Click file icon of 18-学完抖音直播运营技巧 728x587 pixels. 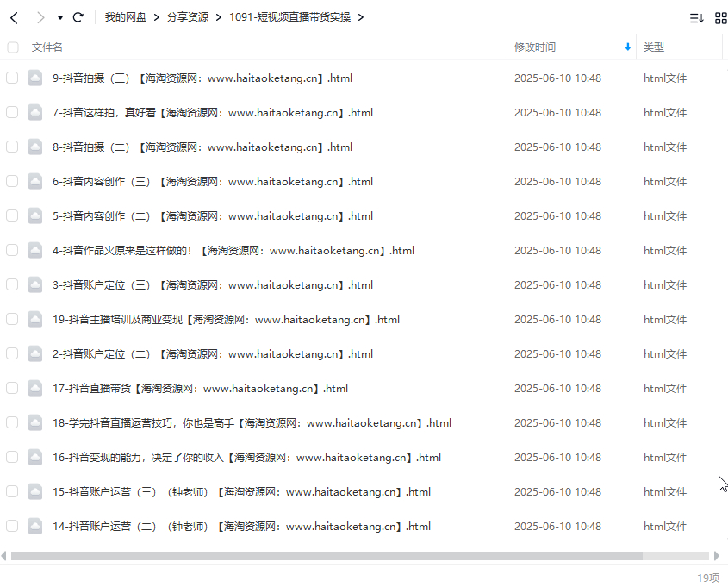(x=35, y=423)
